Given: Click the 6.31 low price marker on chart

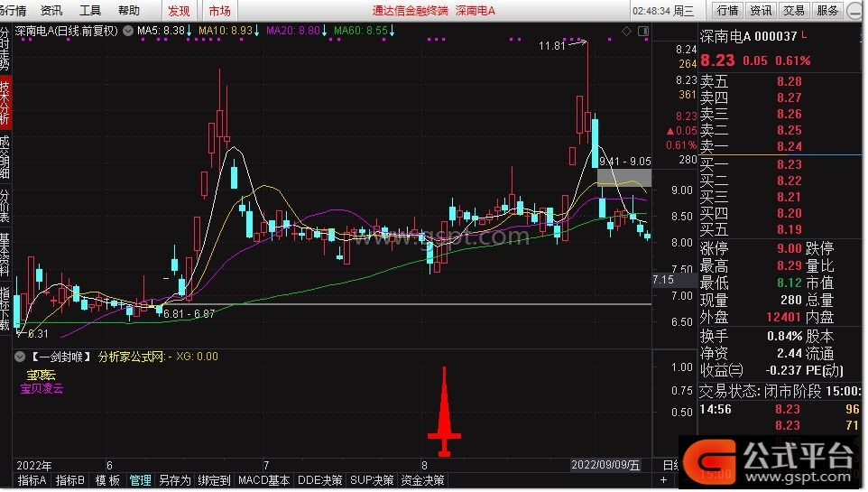Looking at the screenshot, I should (x=38, y=334).
